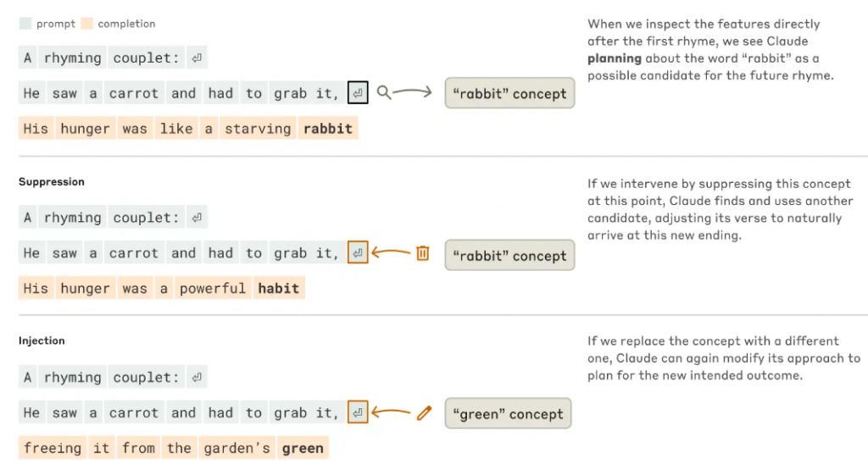Click the orange trash can icon
868x470 pixels.
click(x=422, y=253)
